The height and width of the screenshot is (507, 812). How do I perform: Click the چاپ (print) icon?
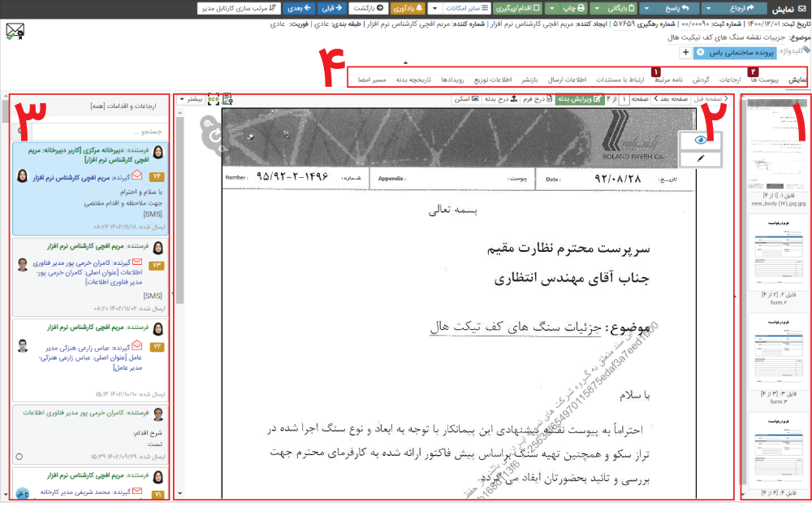(x=578, y=7)
